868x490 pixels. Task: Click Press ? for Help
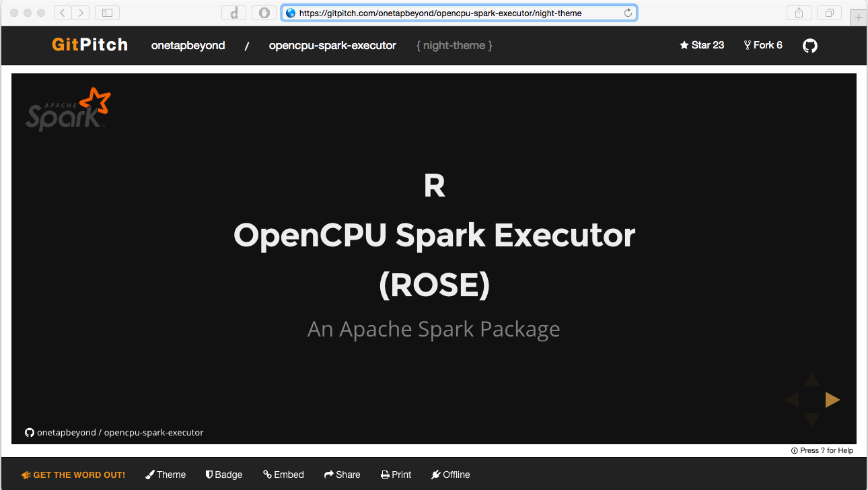(822, 450)
